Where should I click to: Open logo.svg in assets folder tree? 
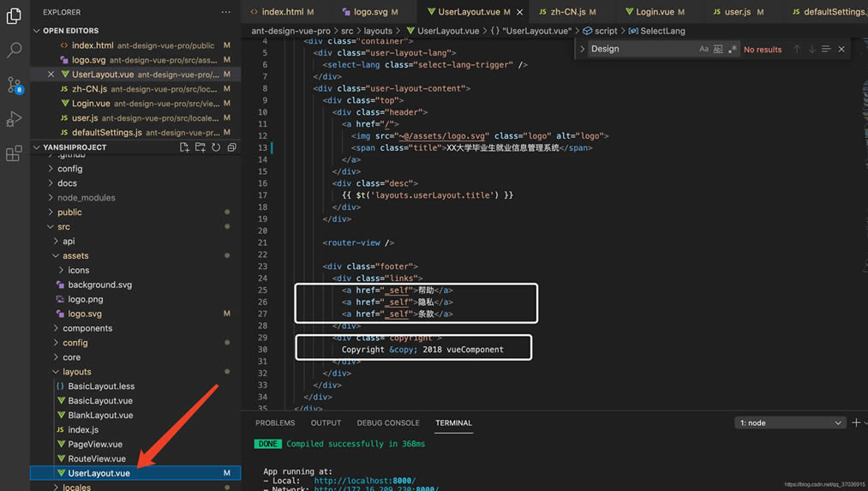point(85,314)
